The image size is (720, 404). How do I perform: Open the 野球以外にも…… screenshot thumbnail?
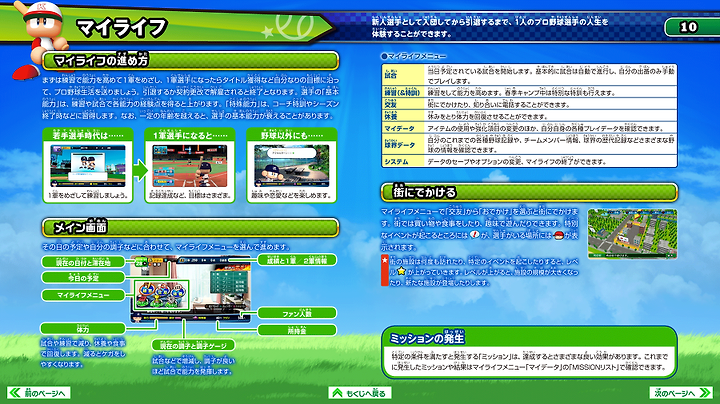point(292,166)
